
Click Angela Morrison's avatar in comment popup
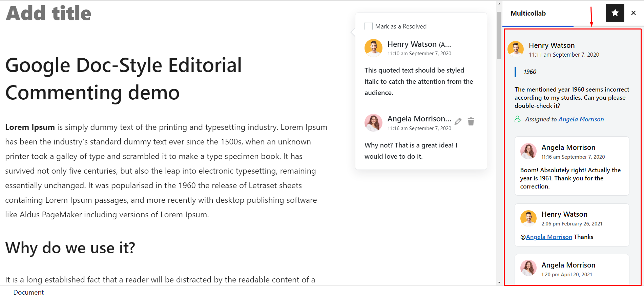[373, 123]
